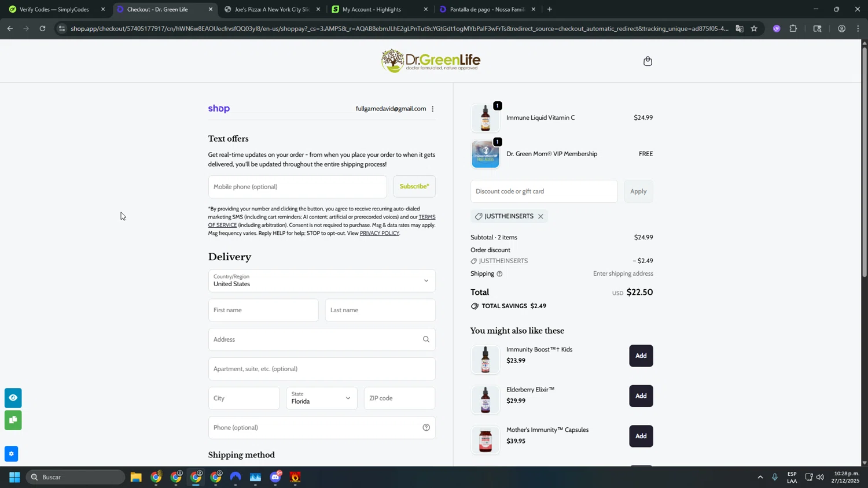Focus City field

244,398
